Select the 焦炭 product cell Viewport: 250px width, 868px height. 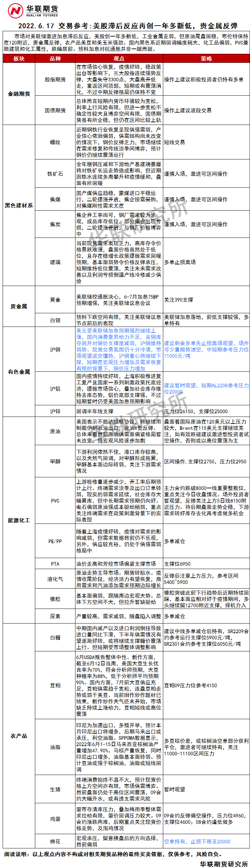(x=55, y=224)
